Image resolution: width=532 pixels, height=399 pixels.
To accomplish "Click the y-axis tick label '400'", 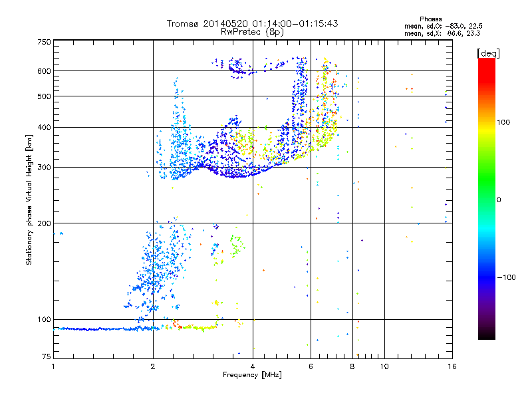I will click(x=44, y=127).
